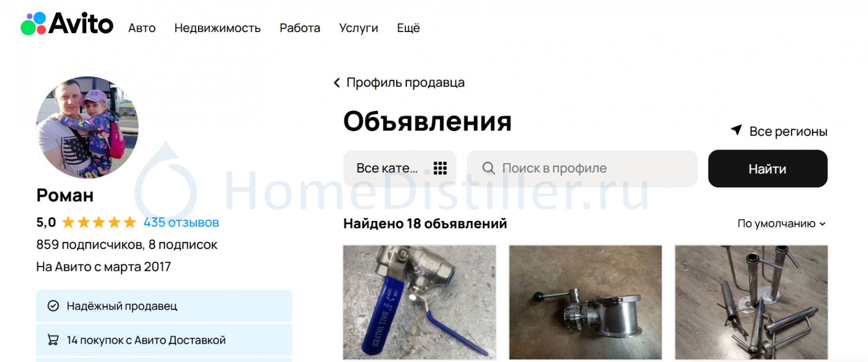
Task: Open the 435 отзывов reviews link
Action: coord(181,223)
